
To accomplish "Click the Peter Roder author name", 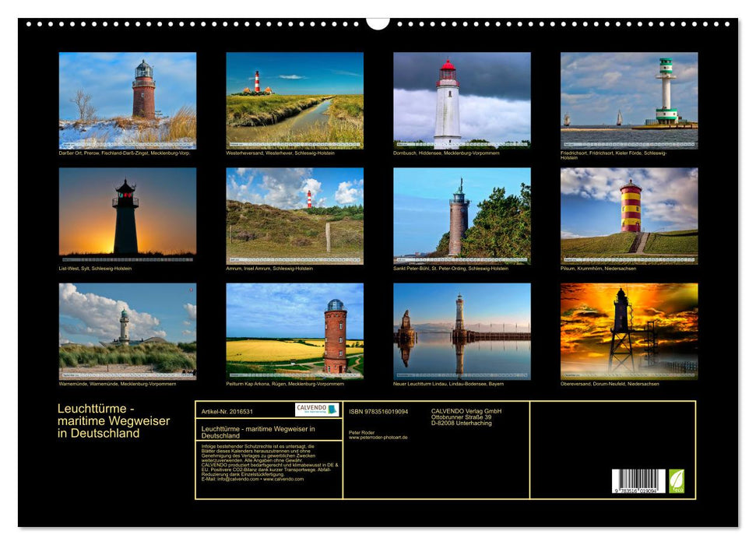I will 361,434.
